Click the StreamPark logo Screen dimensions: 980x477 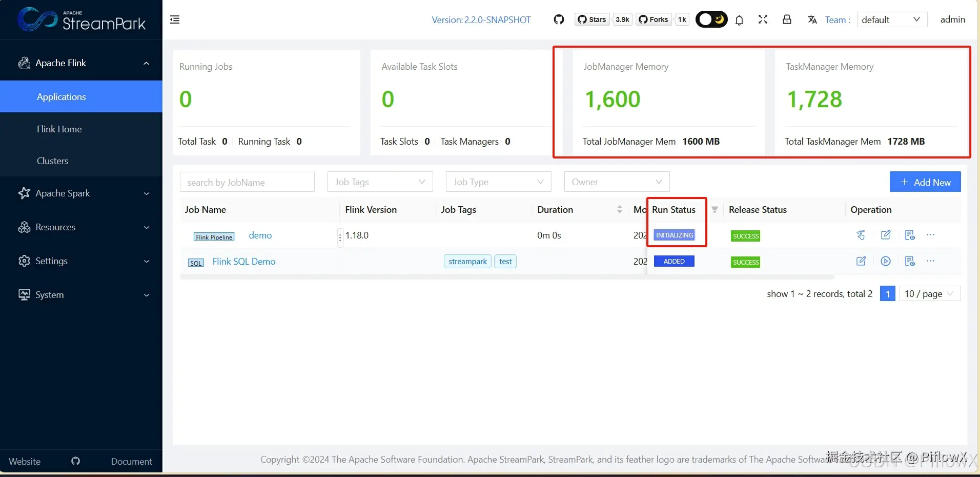coord(81,19)
